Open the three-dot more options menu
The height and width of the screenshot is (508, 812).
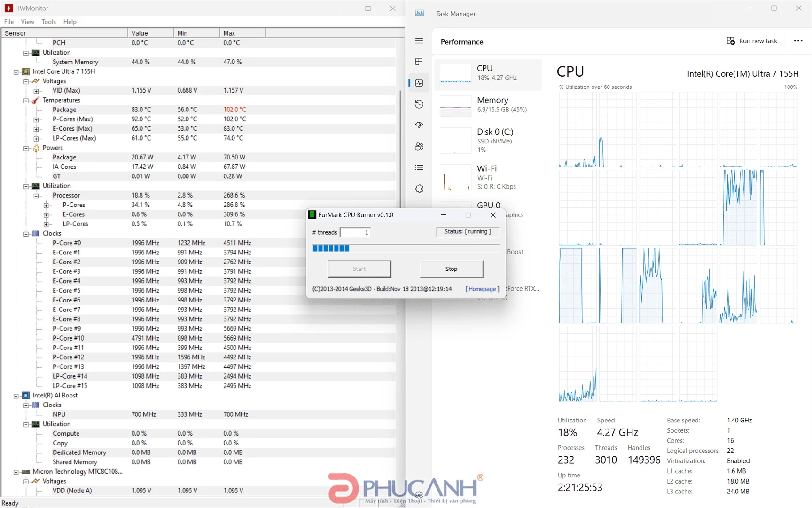[798, 41]
